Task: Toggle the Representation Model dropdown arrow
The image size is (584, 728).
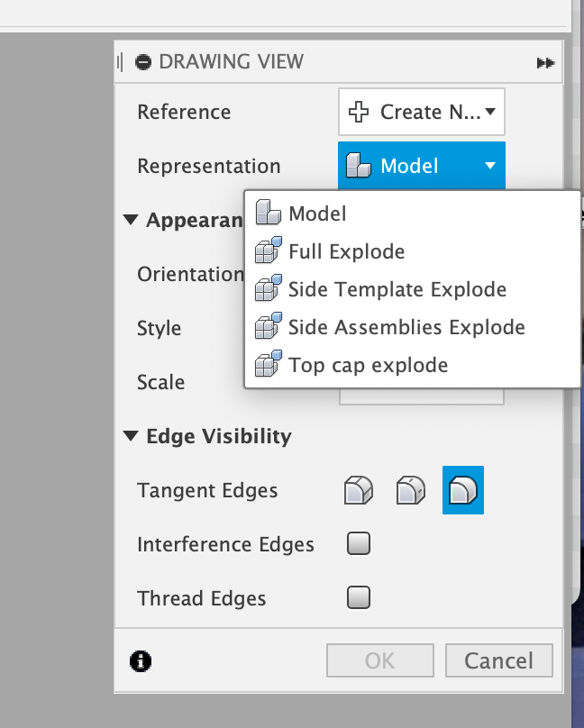Action: (490, 166)
